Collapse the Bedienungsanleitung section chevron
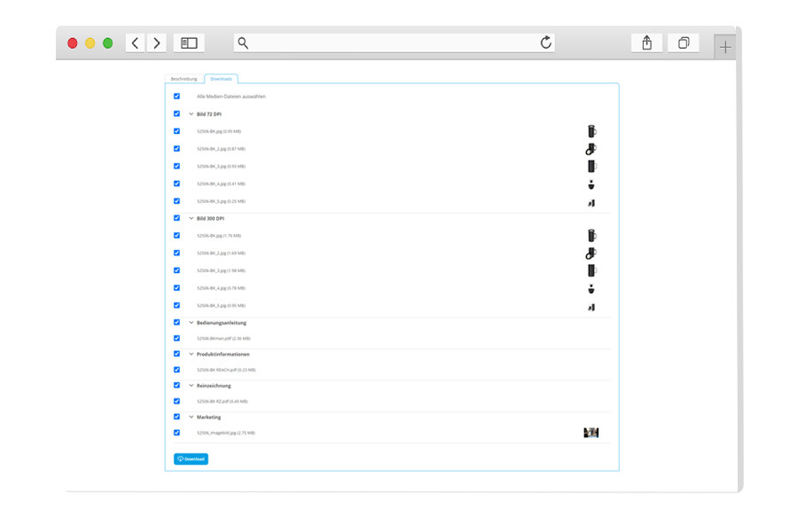 coord(191,323)
